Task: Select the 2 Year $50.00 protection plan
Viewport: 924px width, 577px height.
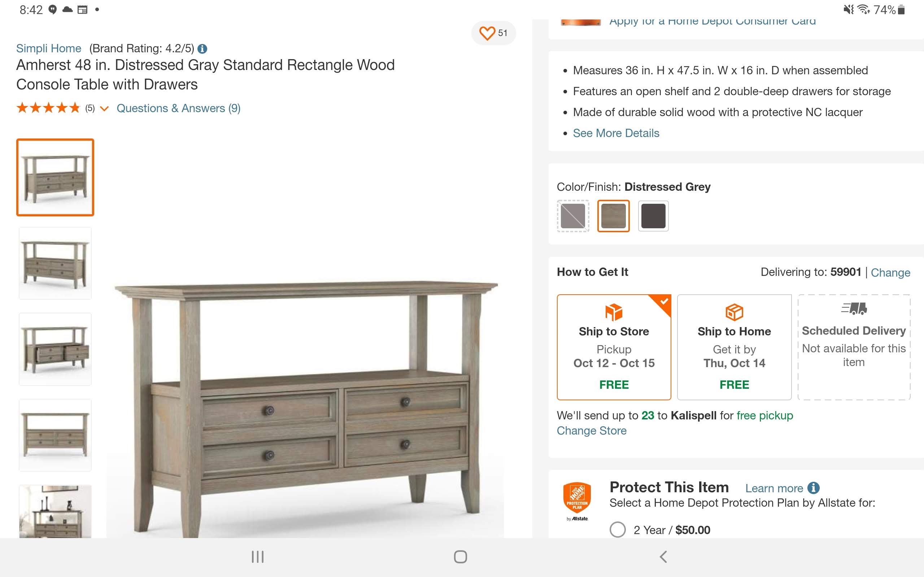Action: click(618, 530)
